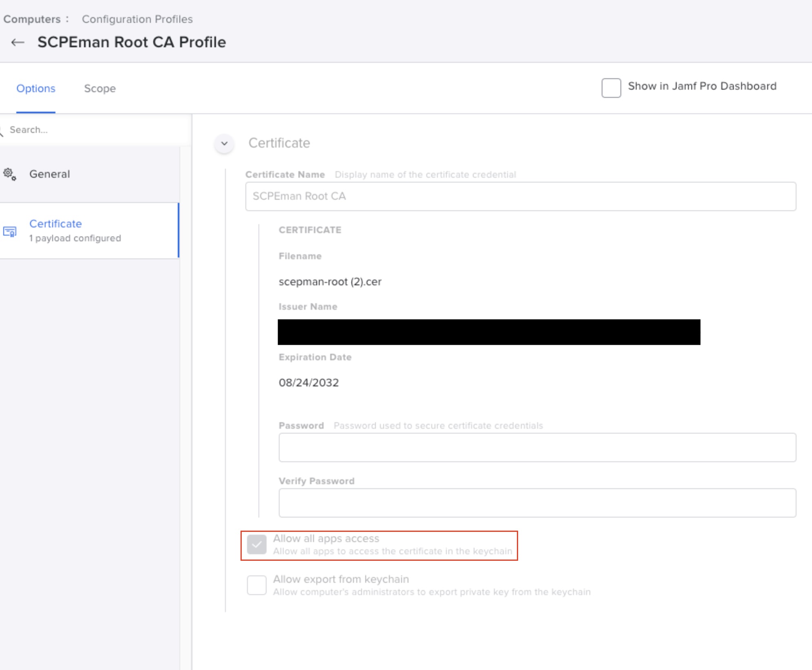Click the Certificate Name input field
812x670 pixels.
520,196
